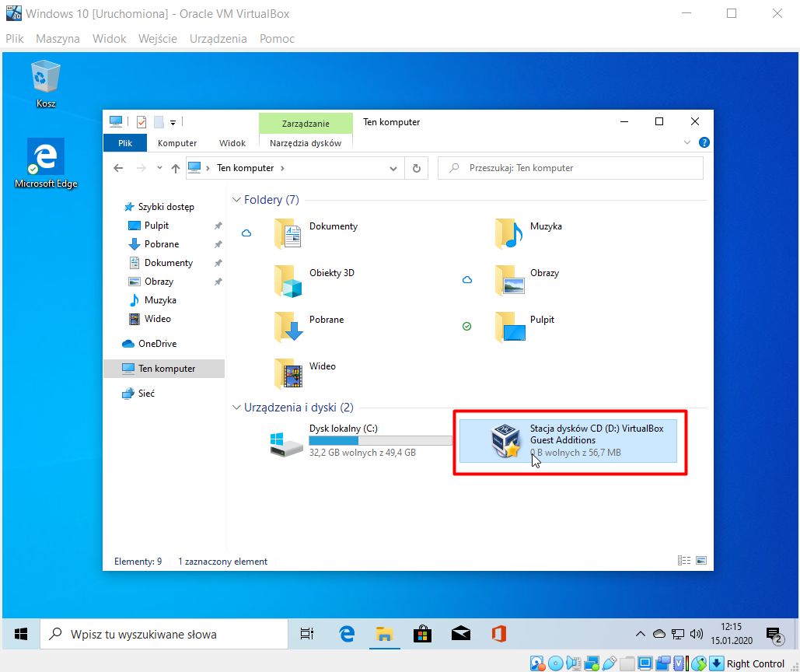Select the Wideo folder in the main pane
800x672 pixels.
pos(305,373)
